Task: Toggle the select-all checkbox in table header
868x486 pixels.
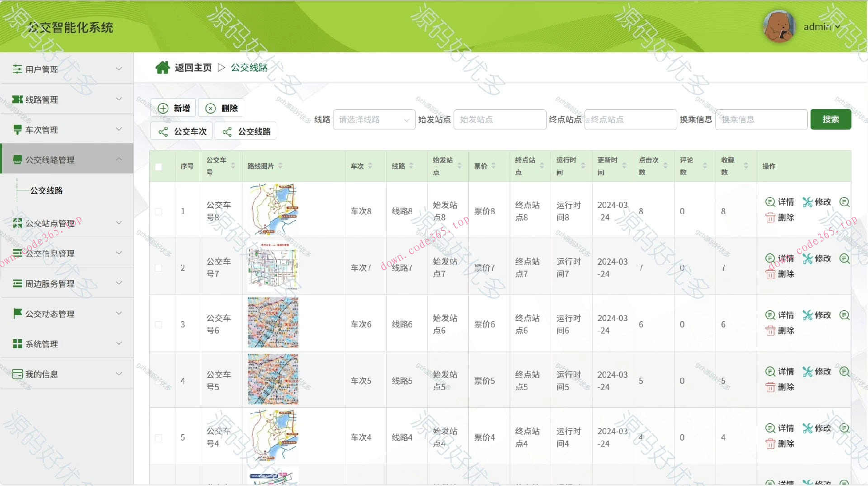Action: point(159,167)
